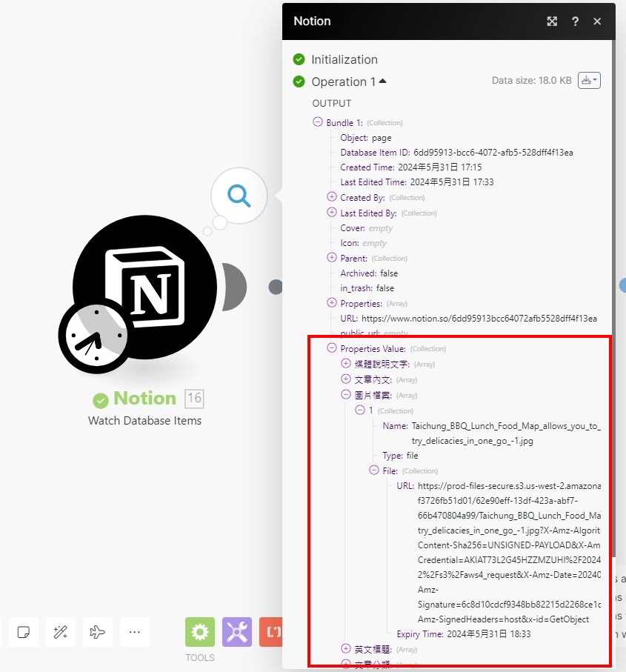This screenshot has width=626, height=672.
Task: Expand the Notion panel to fullscreen
Action: (x=552, y=21)
